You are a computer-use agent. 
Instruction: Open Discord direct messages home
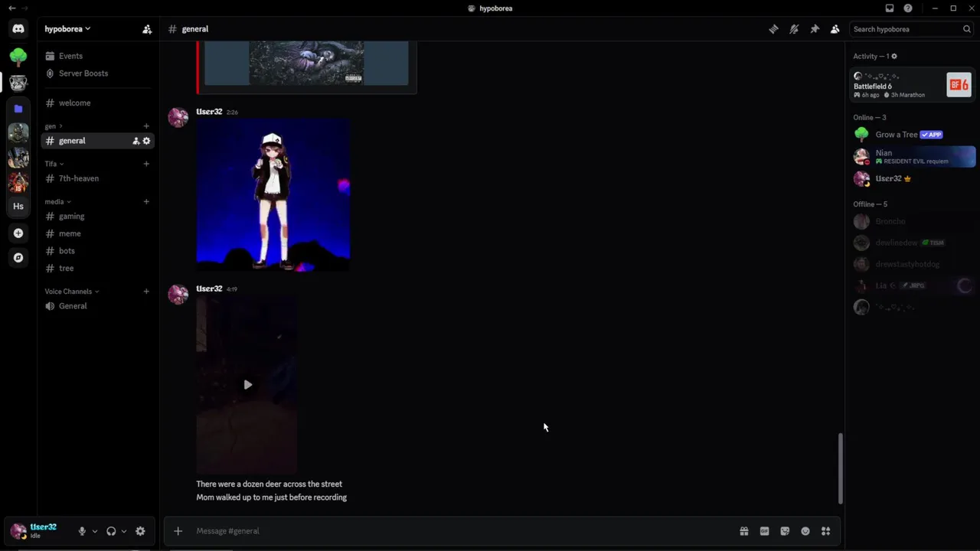18,29
